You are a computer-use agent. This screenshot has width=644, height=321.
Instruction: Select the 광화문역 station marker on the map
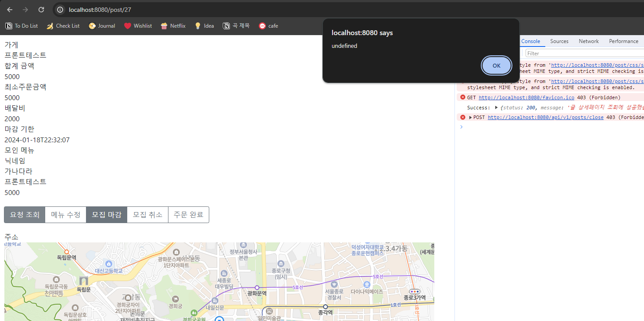(x=257, y=288)
